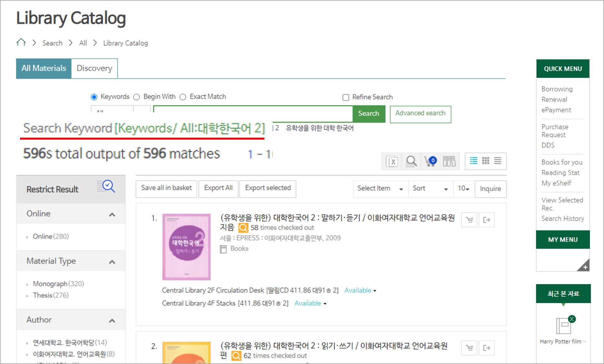Open DDS in Quick Menu
Image resolution: width=604 pixels, height=364 pixels.
point(548,145)
